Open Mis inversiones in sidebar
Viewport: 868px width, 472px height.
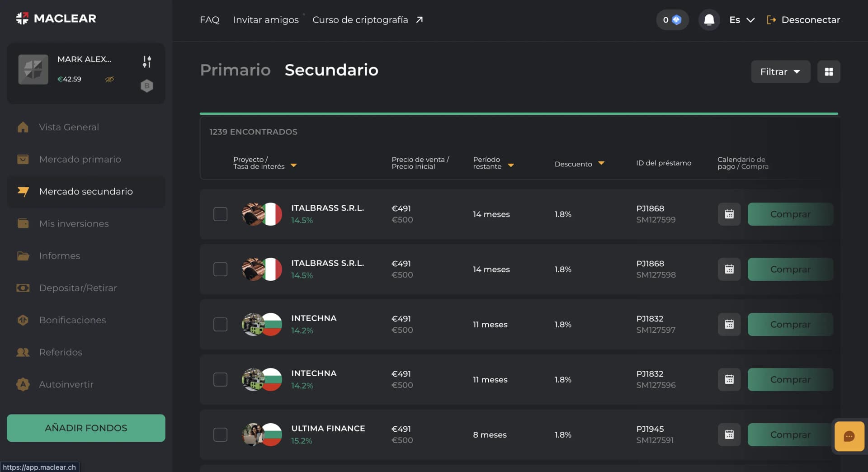[x=74, y=224]
